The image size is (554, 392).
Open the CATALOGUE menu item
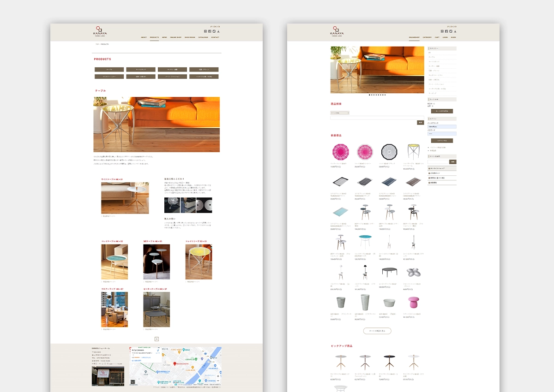203,37
